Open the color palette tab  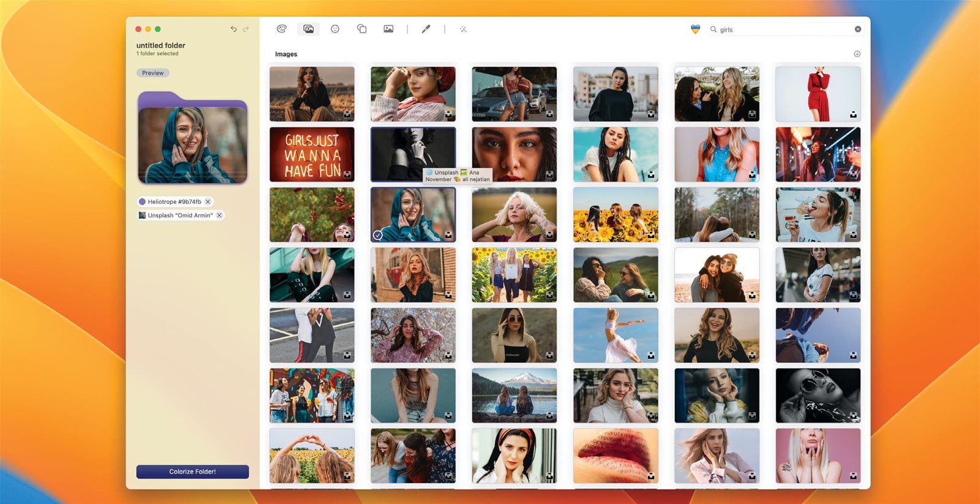tap(282, 29)
